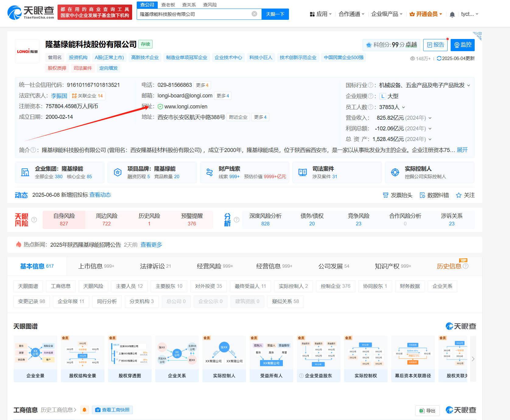Click the 查看动态 link
Screen dimensions: 510x420
(x=100, y=195)
